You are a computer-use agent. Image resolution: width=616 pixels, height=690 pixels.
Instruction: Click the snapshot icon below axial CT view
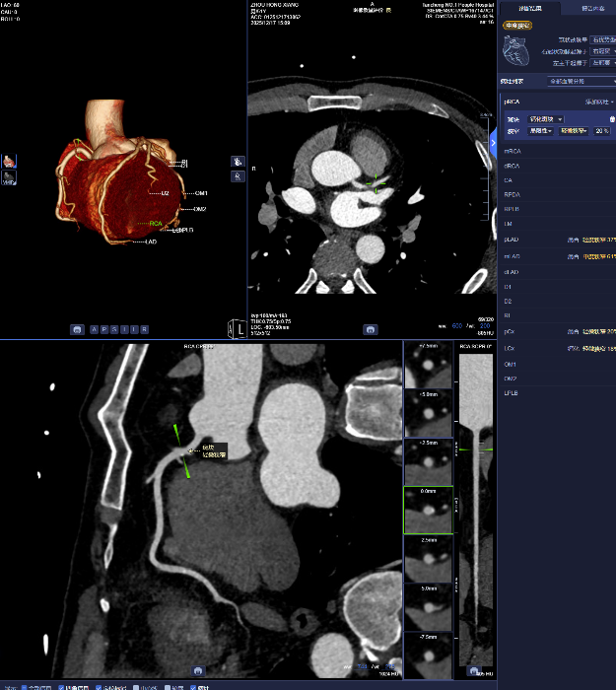(x=370, y=330)
